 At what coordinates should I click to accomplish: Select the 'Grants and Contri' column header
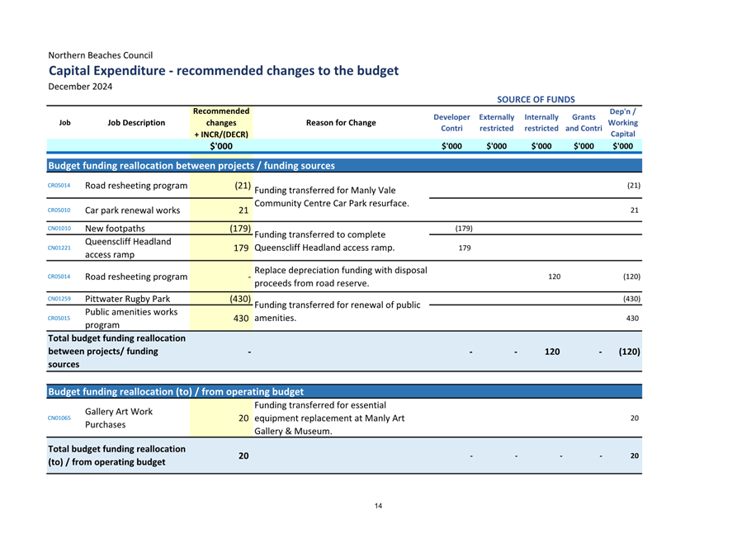pos(584,123)
